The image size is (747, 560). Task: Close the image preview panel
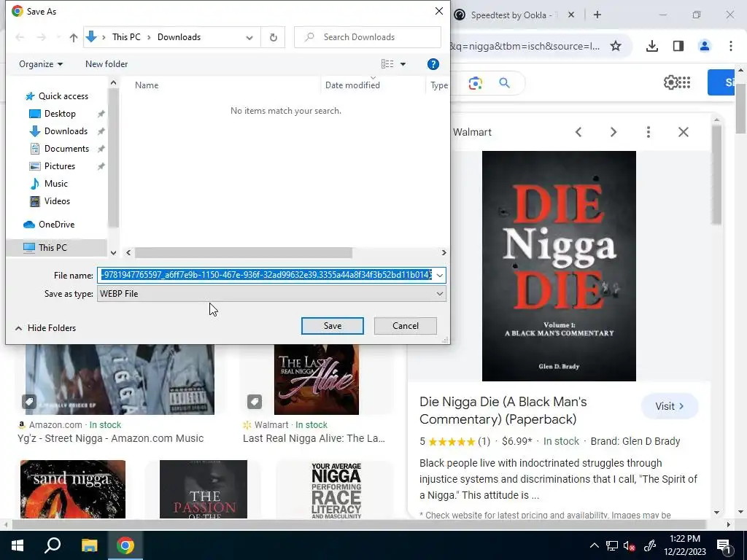pyautogui.click(x=683, y=132)
